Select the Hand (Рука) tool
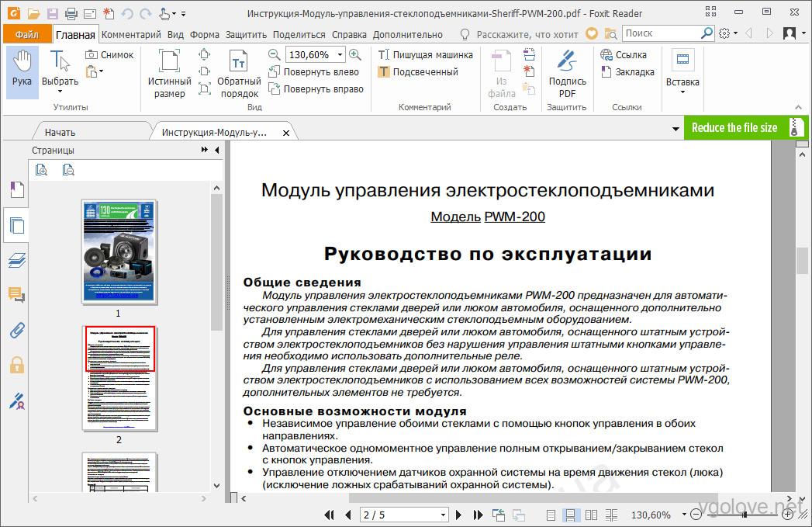This screenshot has height=527, width=812. (22, 72)
